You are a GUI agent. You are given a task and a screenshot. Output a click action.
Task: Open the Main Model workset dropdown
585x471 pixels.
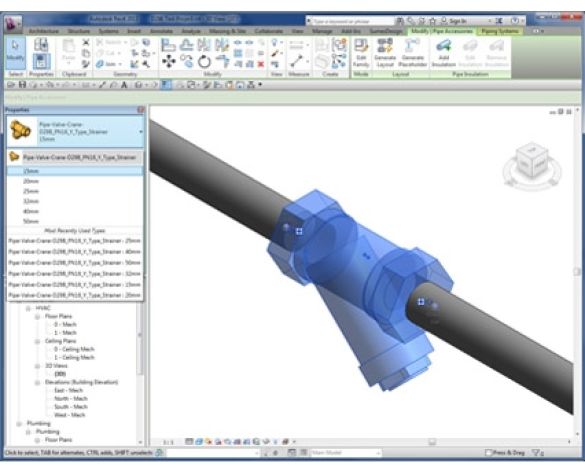click(x=344, y=453)
